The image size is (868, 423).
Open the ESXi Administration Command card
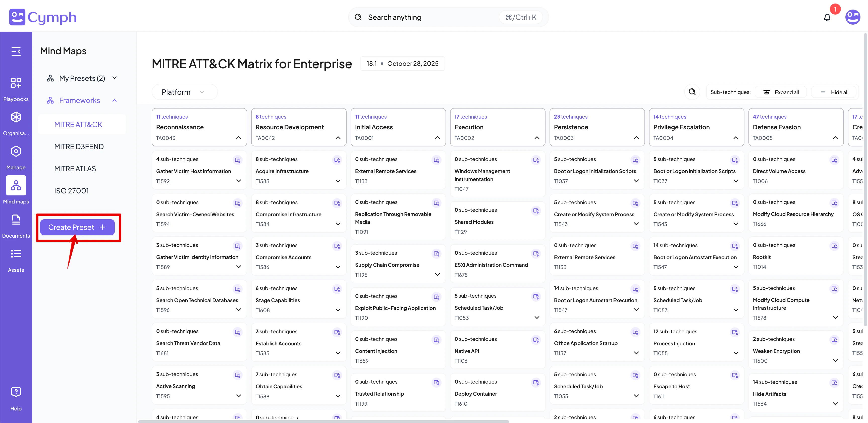tap(497, 263)
